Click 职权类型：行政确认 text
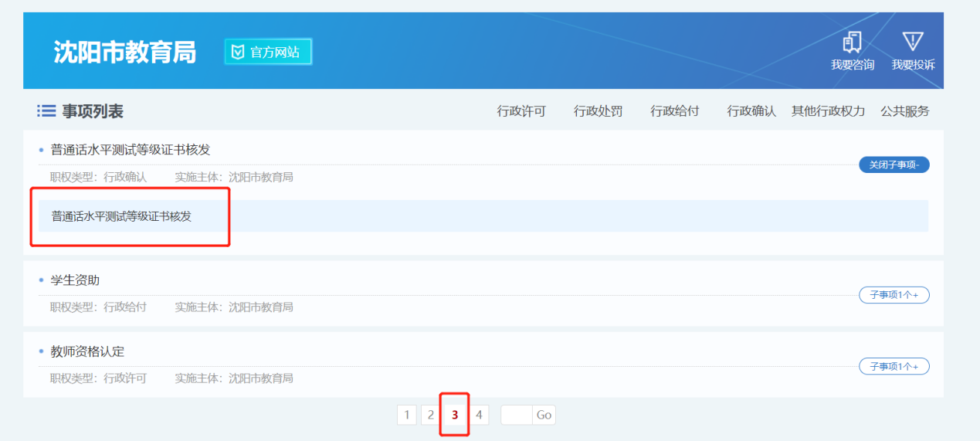980x441 pixels. click(x=98, y=178)
